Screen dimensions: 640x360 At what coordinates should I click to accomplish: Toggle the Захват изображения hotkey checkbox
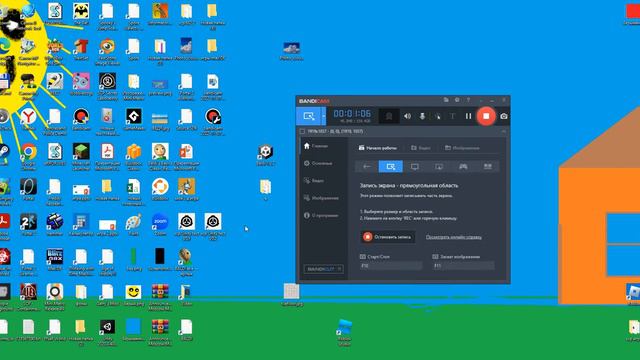[x=435, y=257]
